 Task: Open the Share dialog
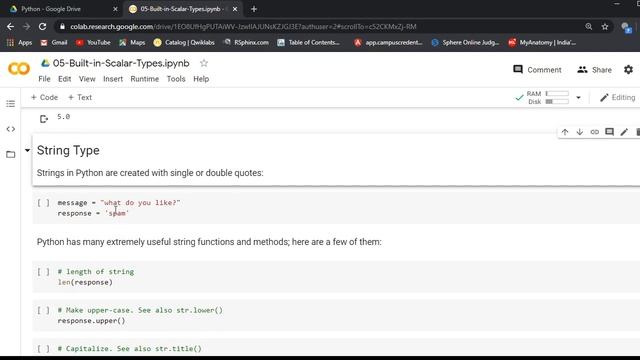point(594,70)
